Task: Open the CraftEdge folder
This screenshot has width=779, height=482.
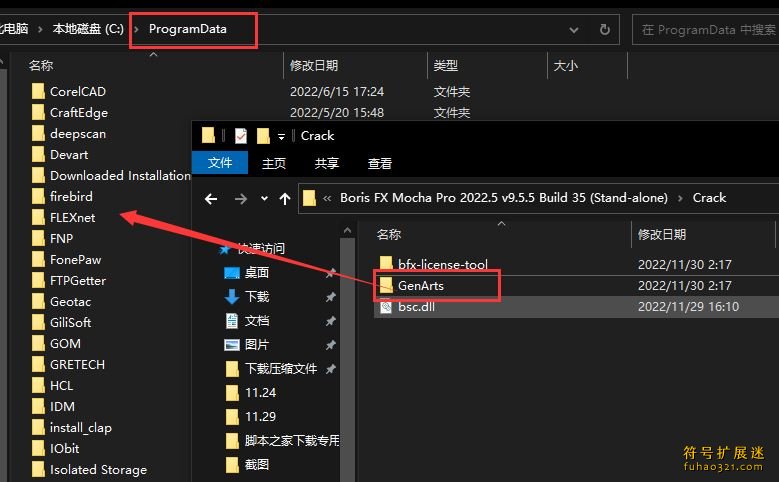Action: click(70, 113)
